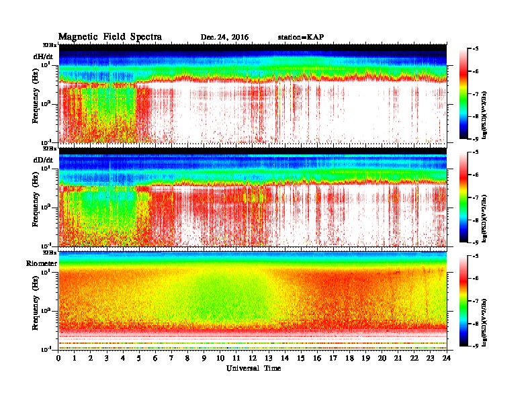The width and height of the screenshot is (532, 411).
Task: Click hour '0' on the Universal Time axis
Action: (x=58, y=358)
